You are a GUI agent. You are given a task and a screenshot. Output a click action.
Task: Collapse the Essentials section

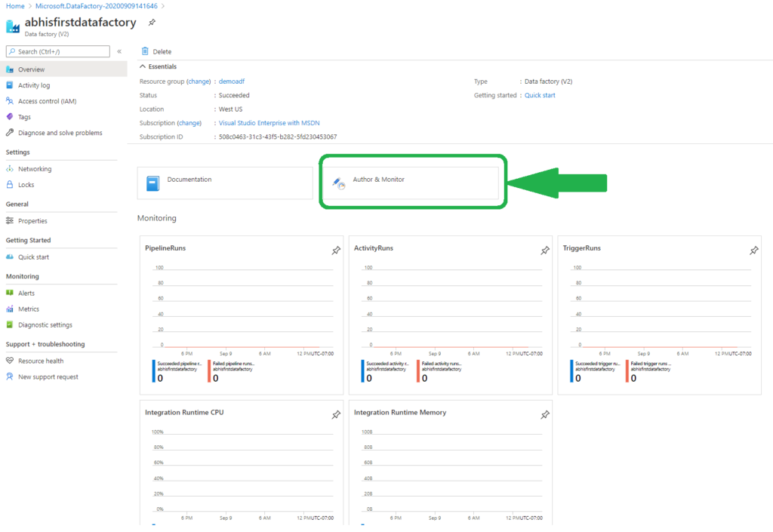(143, 66)
